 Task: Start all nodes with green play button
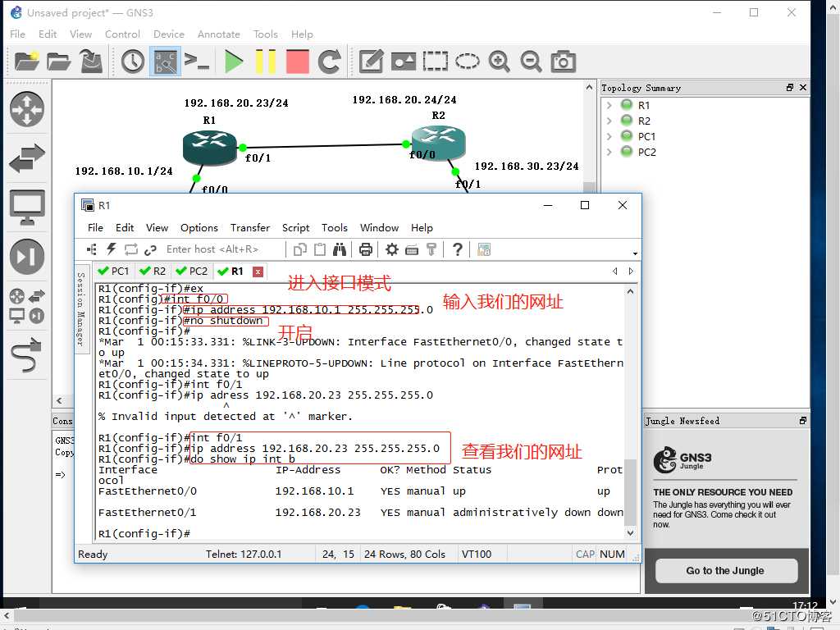[235, 62]
